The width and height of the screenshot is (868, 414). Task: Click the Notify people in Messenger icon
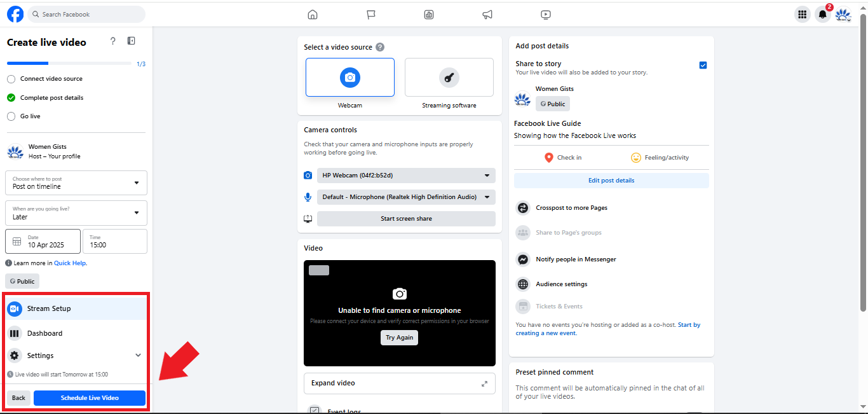[523, 259]
